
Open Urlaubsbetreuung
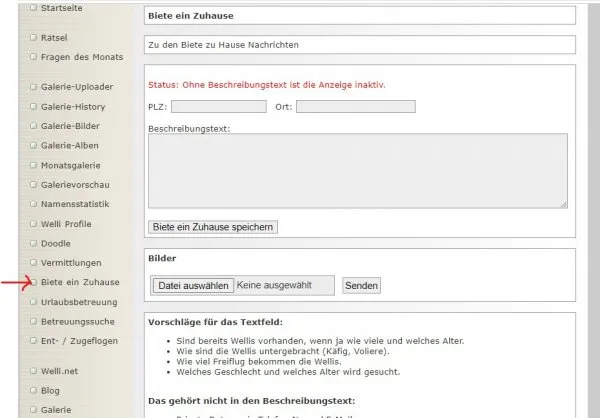pos(79,302)
